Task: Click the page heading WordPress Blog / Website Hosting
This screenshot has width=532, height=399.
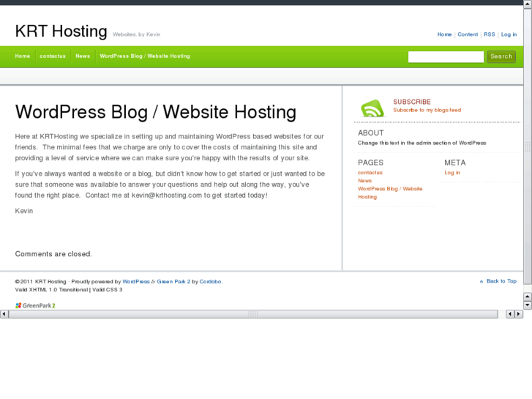Action: pos(156,112)
